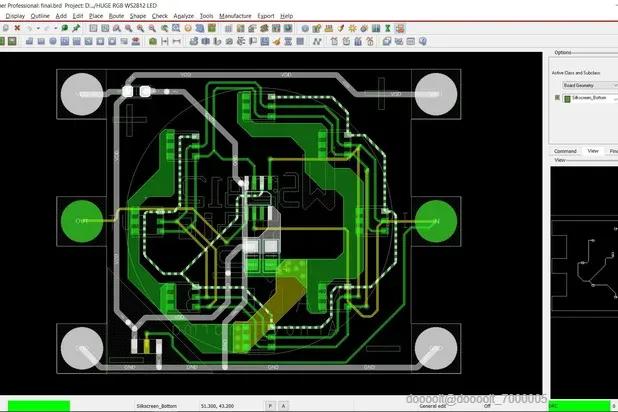Click the bomb-shaped dehighlight icon
618x412 pixels.
[x=364, y=28]
